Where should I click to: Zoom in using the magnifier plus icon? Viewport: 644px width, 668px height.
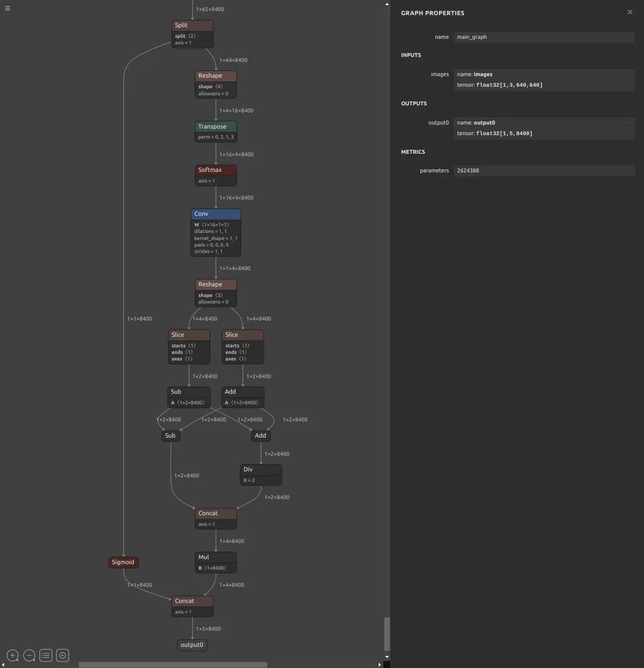12,655
